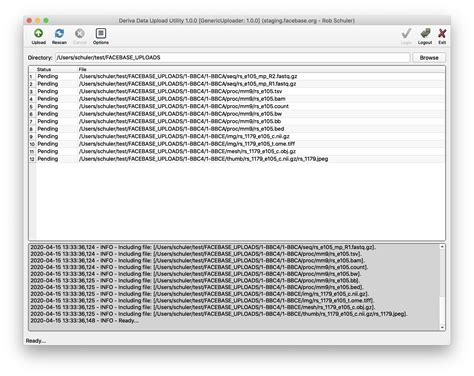Click the log line for rs_1179.jpeg

click(219, 314)
